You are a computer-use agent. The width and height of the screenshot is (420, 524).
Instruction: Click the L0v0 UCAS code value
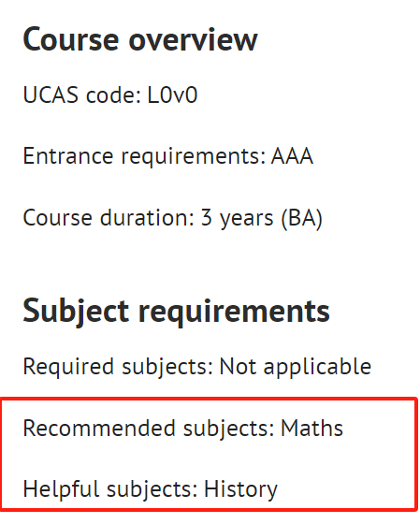tap(172, 95)
